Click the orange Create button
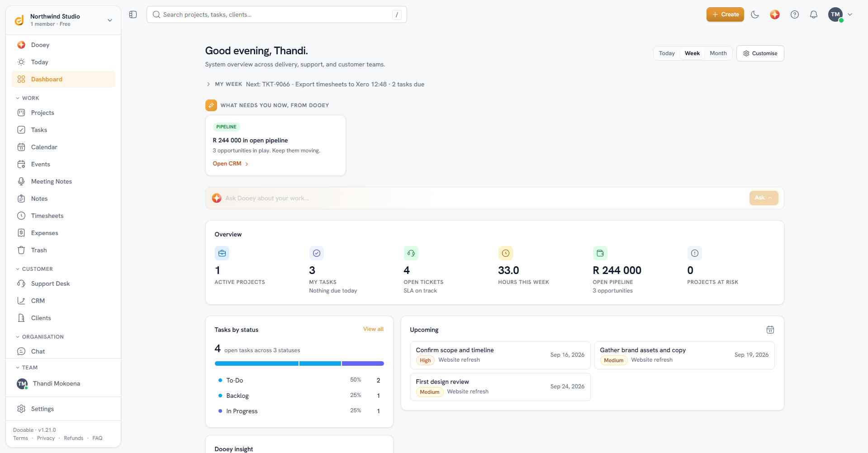 pos(725,14)
